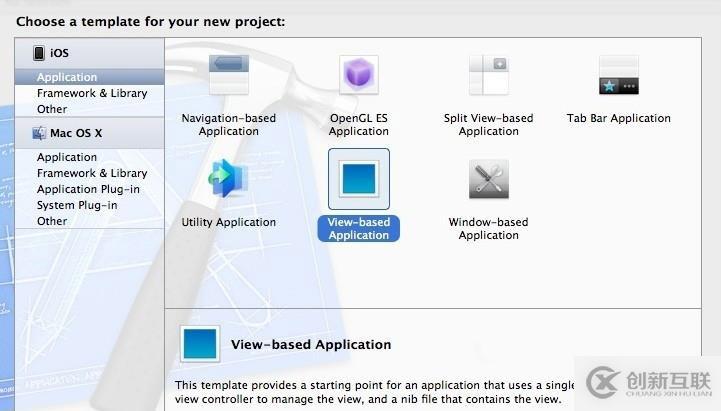Click the OpenGL ES Application label
Image resolution: width=721 pixels, height=411 pixels.
click(x=359, y=125)
